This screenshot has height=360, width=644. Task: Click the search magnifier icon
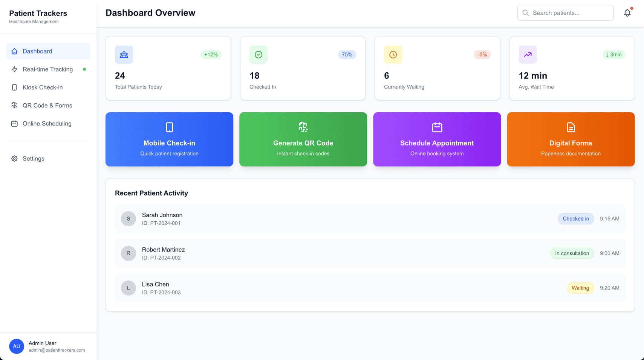tap(525, 12)
